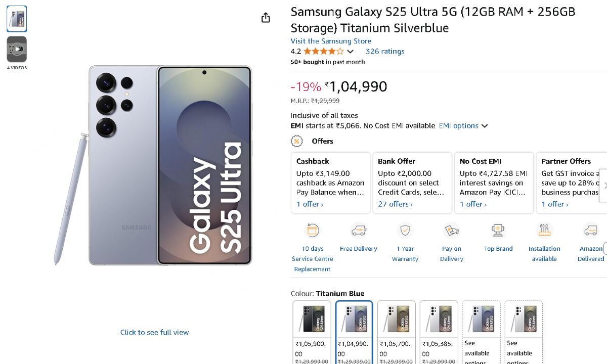This screenshot has height=364, width=607.
Task: Select the first product image thumbnail
Action: tap(17, 19)
